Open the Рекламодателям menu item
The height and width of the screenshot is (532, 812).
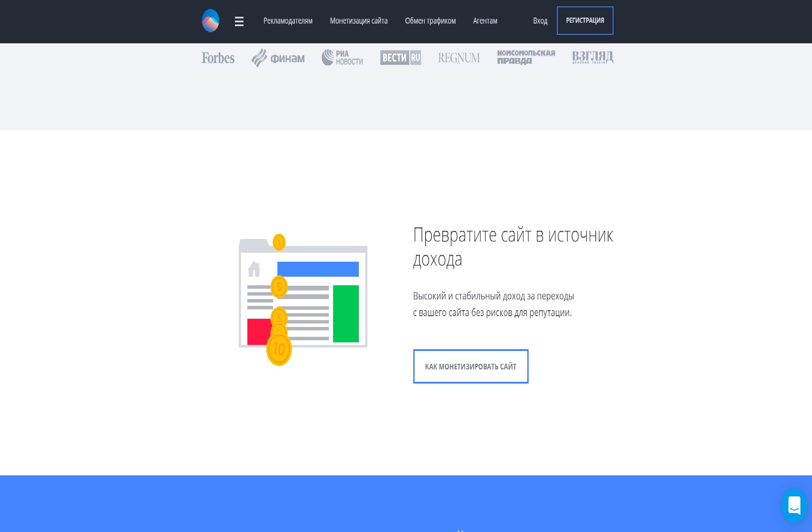[288, 21]
